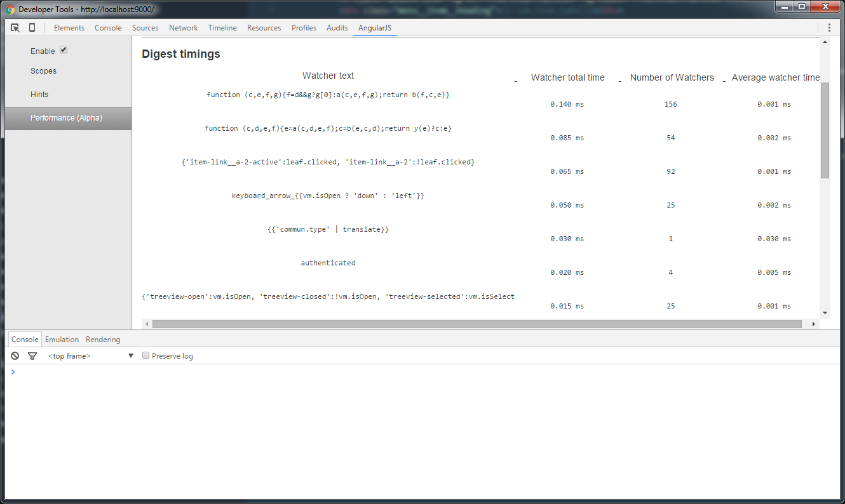Open the Network tab
The height and width of the screenshot is (504, 845).
[183, 28]
